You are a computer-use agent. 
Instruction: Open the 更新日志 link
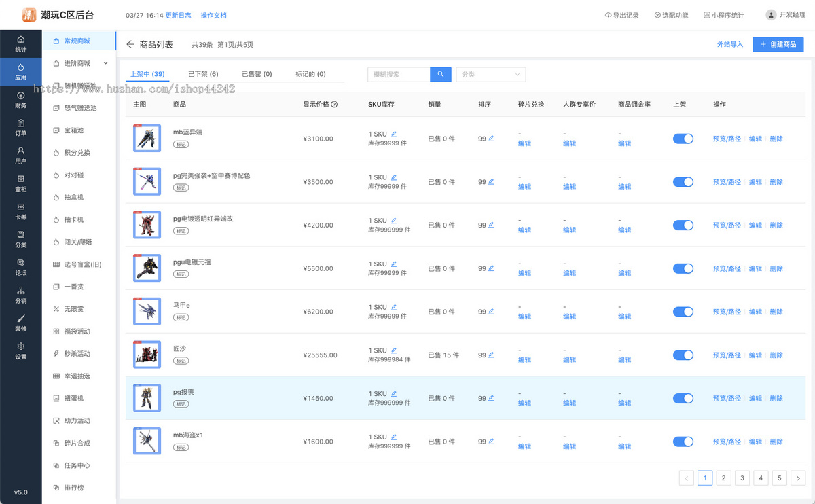tap(178, 15)
